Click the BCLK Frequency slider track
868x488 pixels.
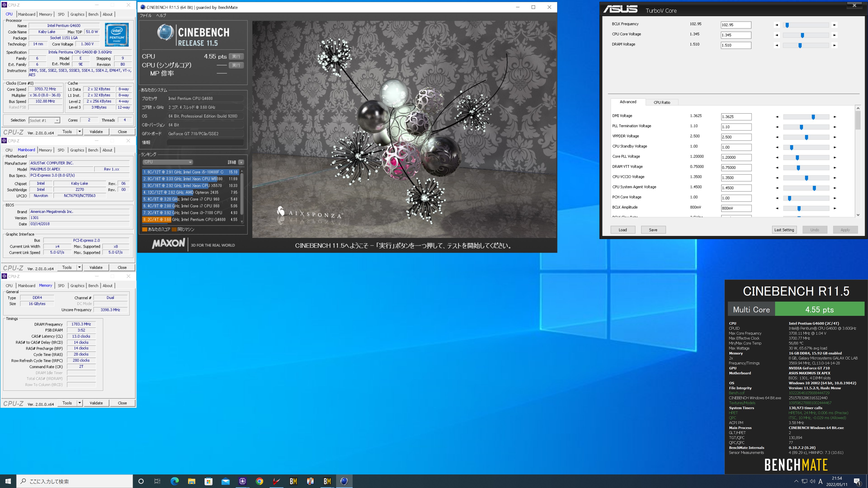[x=806, y=25]
